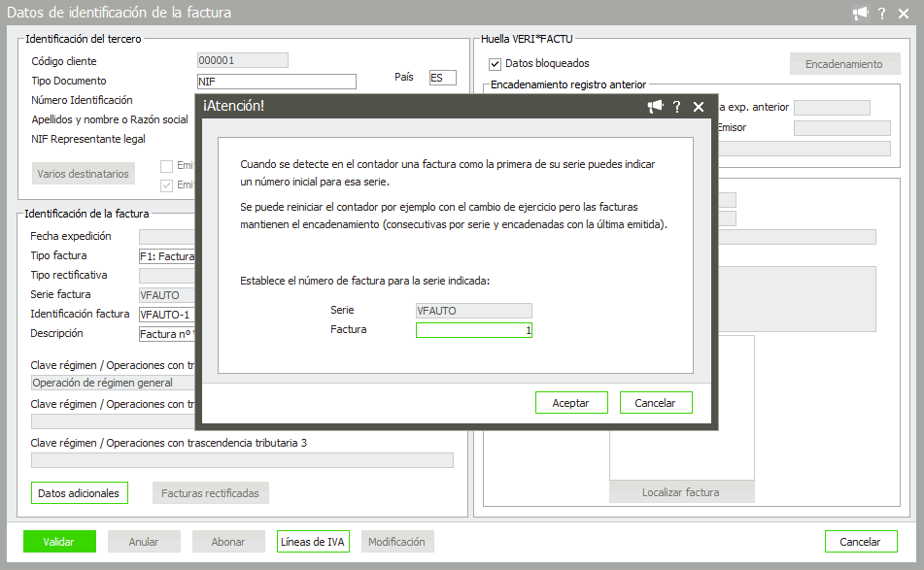
Task: Select the Serie field in the ¡Atención! dialog
Action: [x=473, y=311]
